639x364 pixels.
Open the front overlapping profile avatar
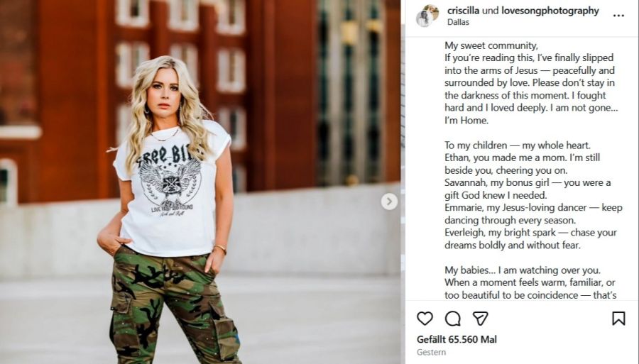pos(425,18)
